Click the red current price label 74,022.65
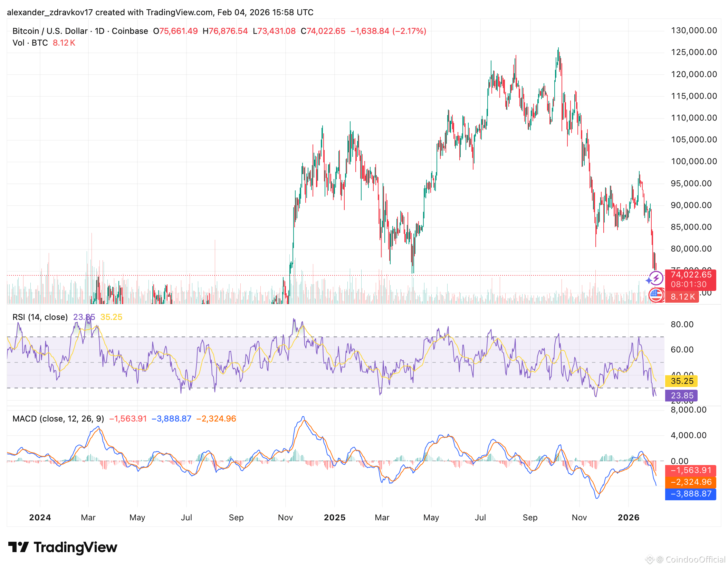 (x=690, y=275)
